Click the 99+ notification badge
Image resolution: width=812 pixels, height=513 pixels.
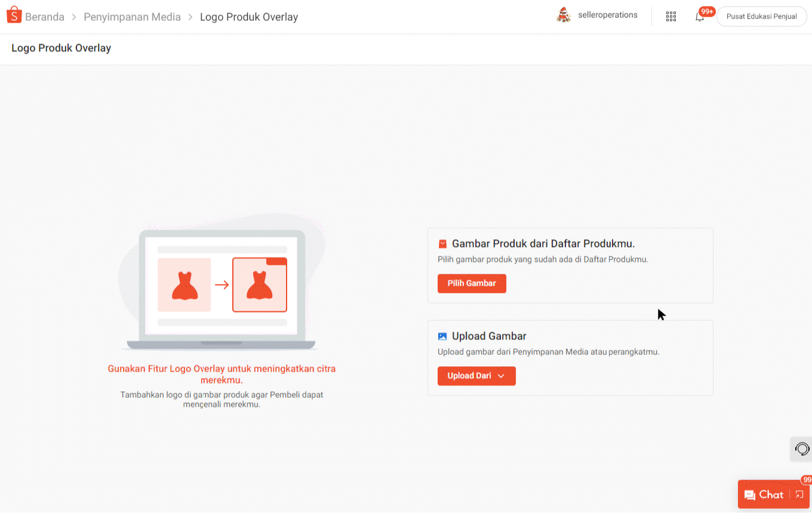[x=708, y=11]
